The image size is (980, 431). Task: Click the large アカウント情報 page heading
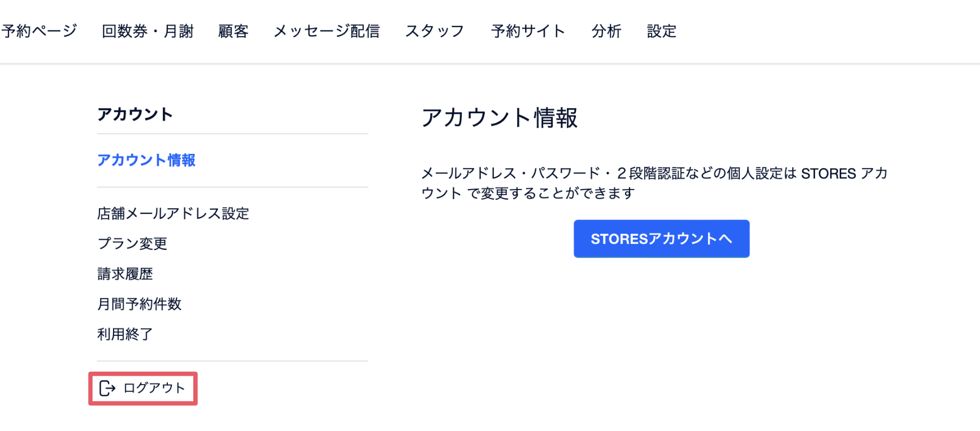(499, 118)
